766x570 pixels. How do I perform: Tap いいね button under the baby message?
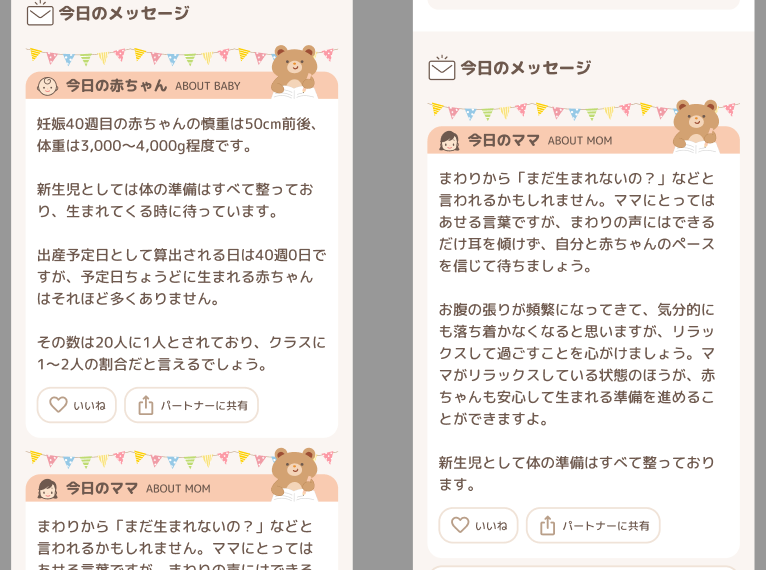[x=77, y=405]
